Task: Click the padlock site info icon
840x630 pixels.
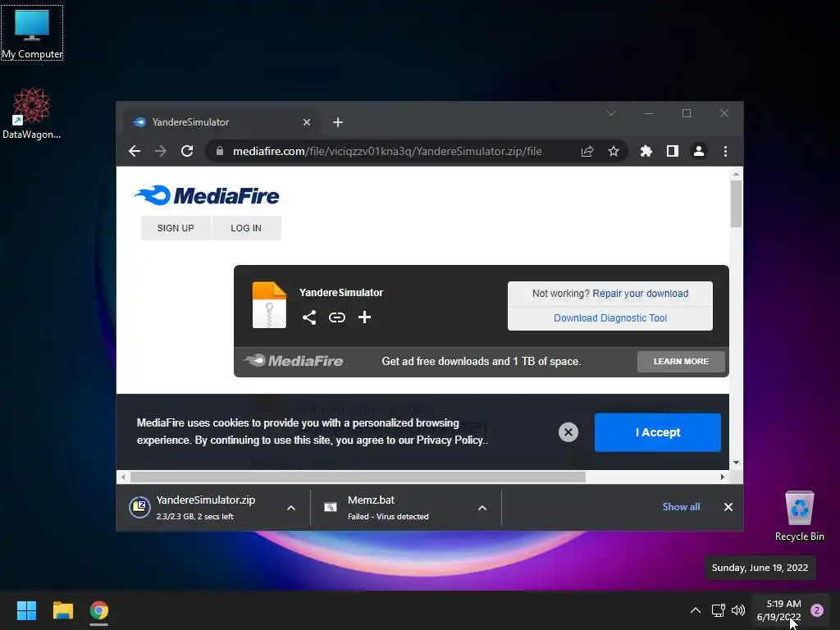Action: pos(220,151)
